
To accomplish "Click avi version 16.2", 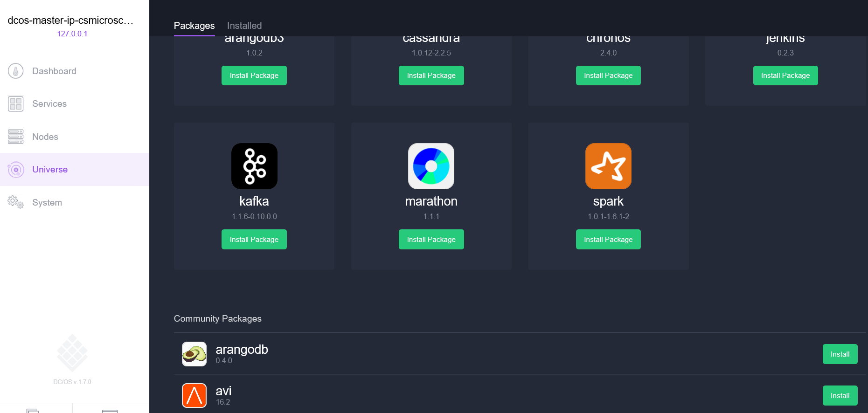I will click(x=223, y=402).
